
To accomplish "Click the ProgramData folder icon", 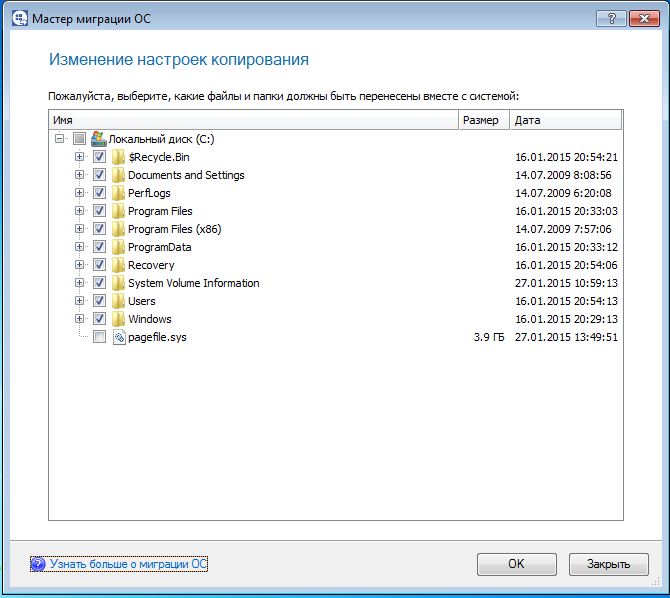I will pos(118,247).
